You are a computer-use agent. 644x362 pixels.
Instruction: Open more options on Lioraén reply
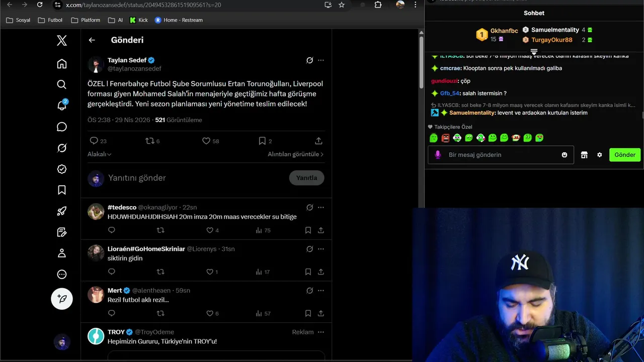click(x=321, y=249)
